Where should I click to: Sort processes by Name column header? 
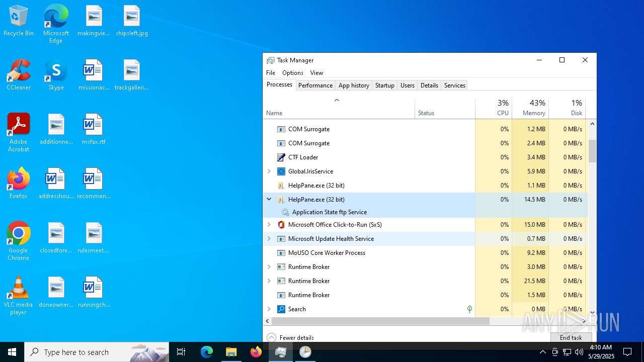click(339, 107)
